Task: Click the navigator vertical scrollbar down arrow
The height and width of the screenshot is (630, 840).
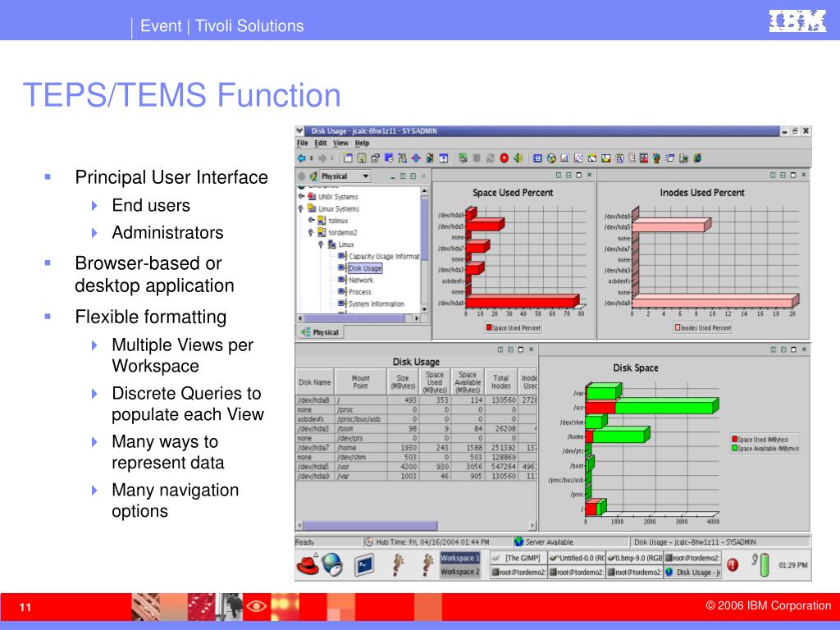Action: (424, 309)
